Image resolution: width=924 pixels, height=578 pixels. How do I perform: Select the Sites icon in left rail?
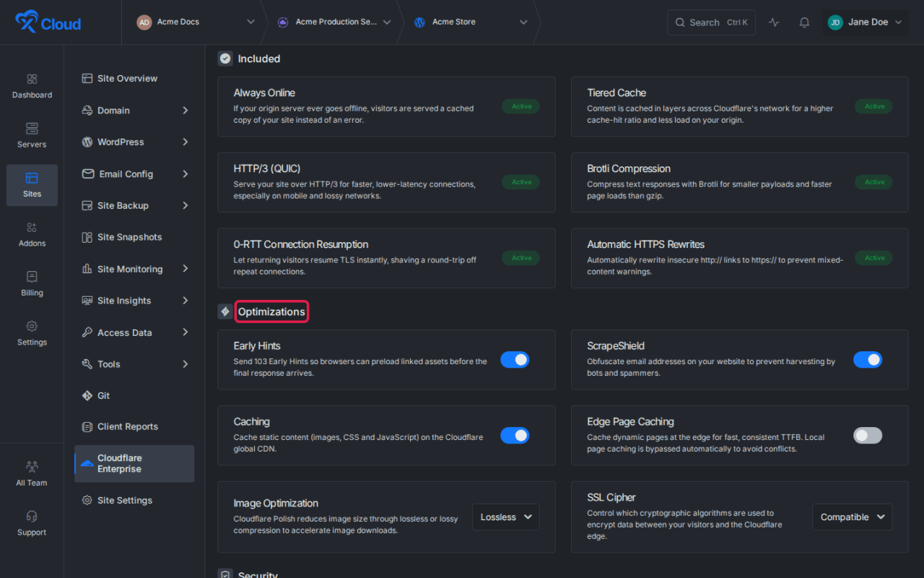click(x=32, y=178)
